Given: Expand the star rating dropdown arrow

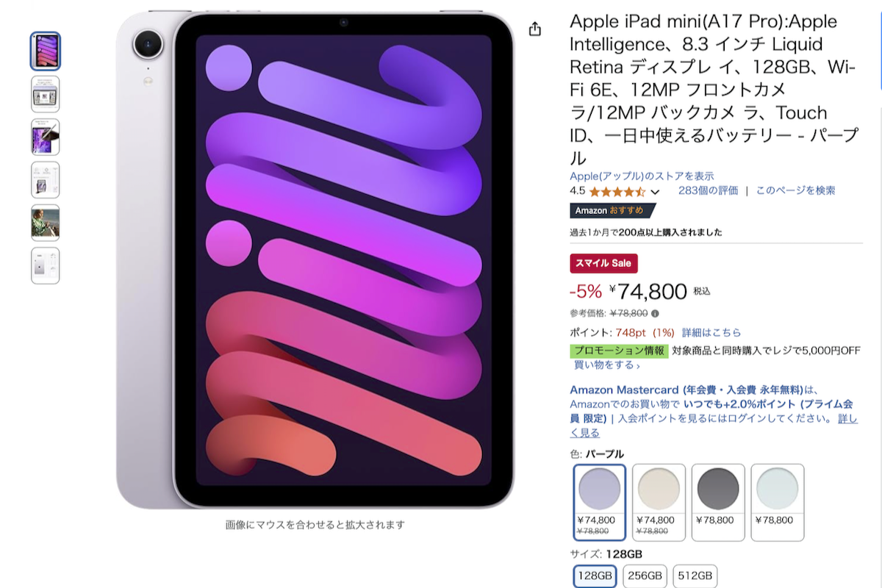Looking at the screenshot, I should [655, 192].
